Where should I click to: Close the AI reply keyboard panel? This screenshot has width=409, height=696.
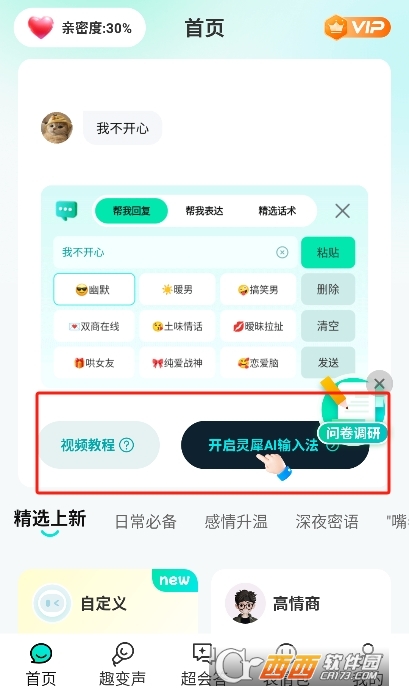(342, 211)
